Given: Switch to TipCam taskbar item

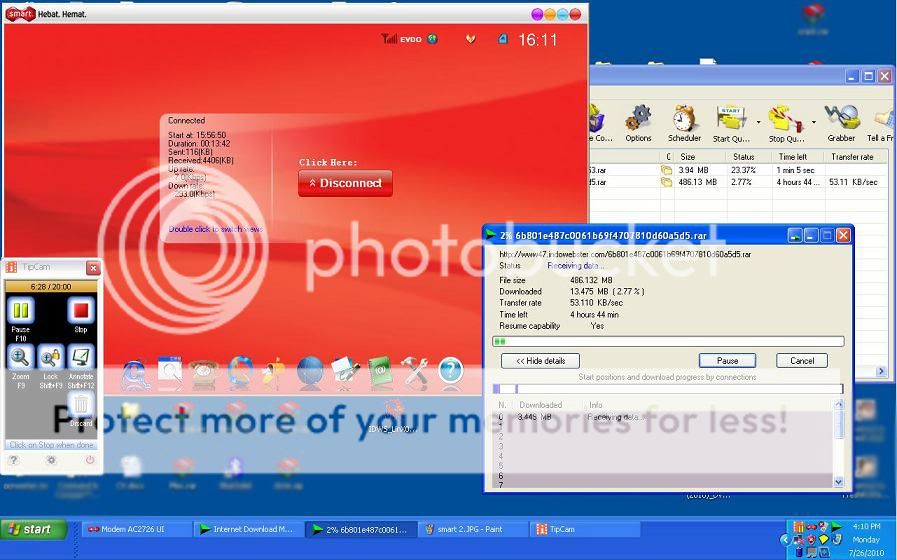Looking at the screenshot, I should (585, 530).
